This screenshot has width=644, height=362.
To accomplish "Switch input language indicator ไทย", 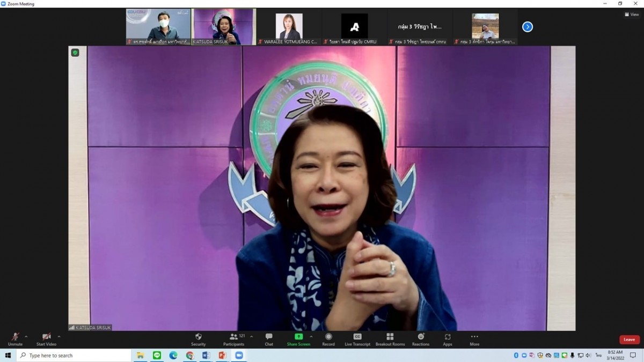I will 598,355.
